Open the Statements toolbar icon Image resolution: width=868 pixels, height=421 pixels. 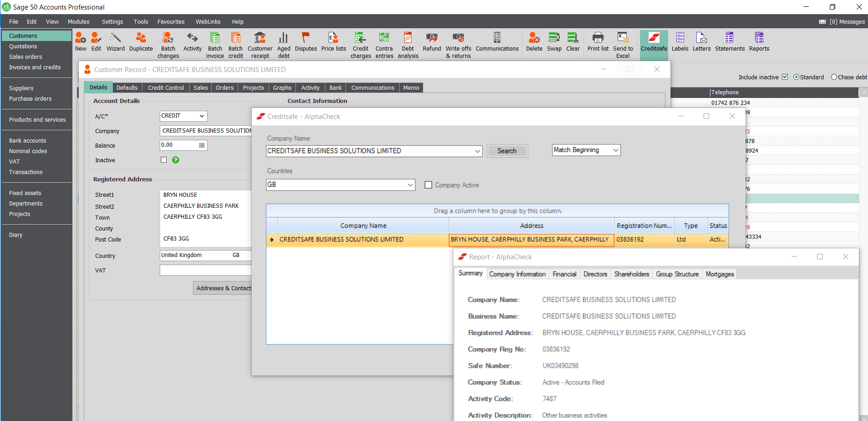click(730, 41)
